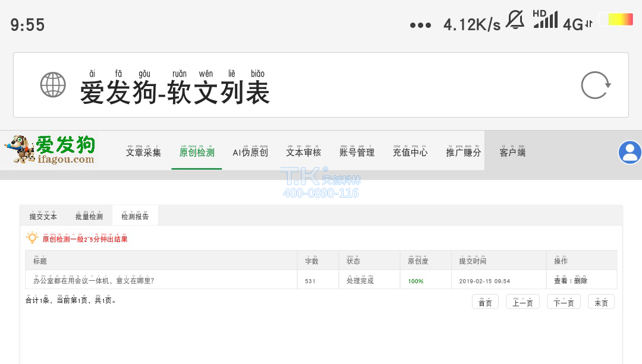The width and height of the screenshot is (642, 364).
Task: Tap the battery level indicator
Action: pyautogui.click(x=616, y=18)
